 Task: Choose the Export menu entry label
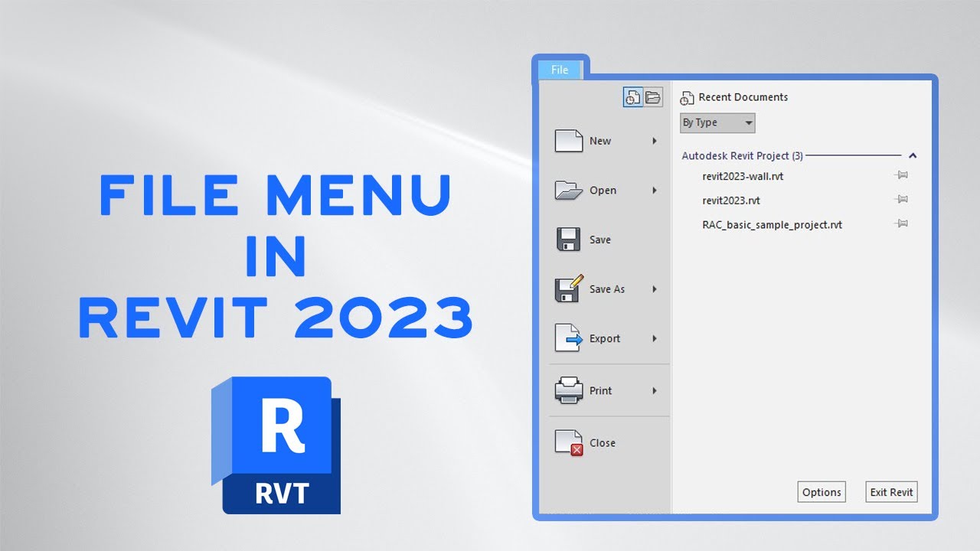coord(605,338)
